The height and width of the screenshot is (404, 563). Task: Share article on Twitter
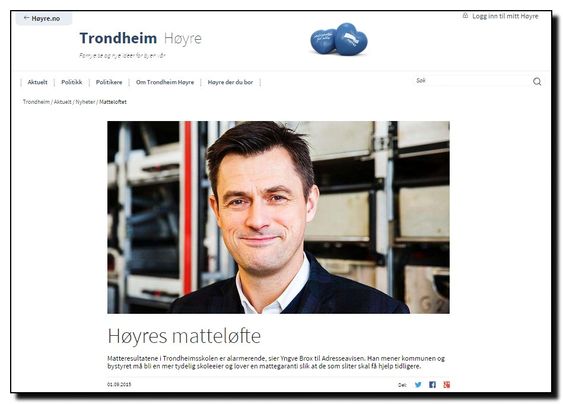click(x=418, y=385)
